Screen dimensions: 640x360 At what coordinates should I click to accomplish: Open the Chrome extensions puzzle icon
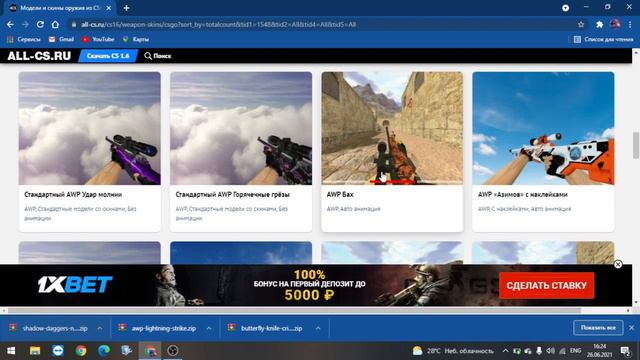600,24
